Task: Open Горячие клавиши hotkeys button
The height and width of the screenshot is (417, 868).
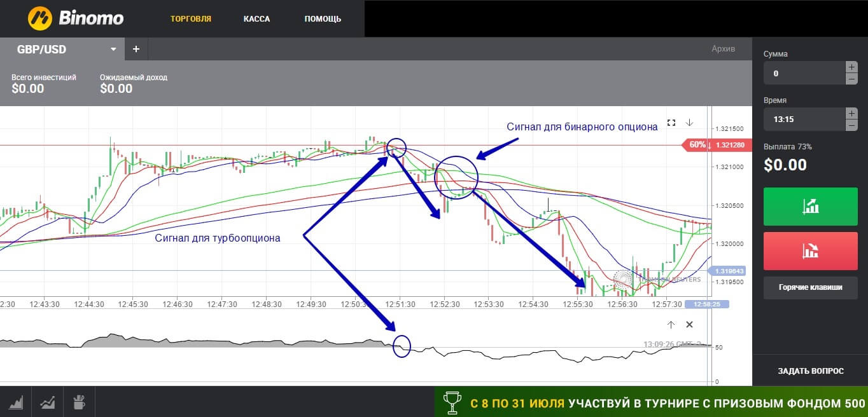Action: pos(811,287)
